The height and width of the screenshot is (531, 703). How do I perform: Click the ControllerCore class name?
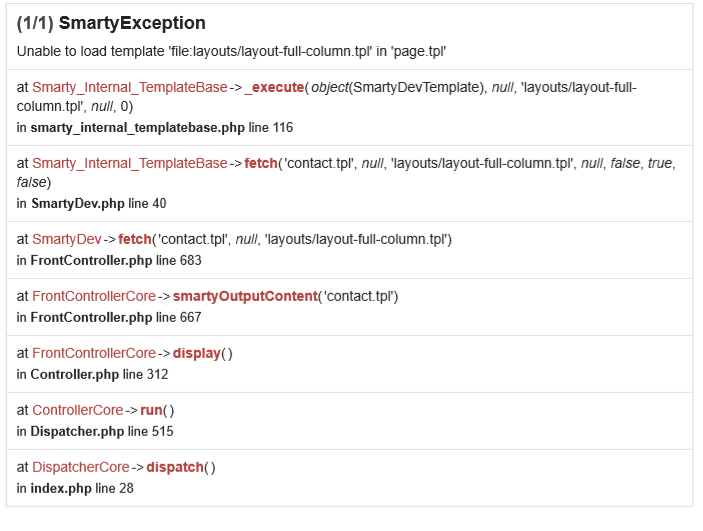click(78, 410)
